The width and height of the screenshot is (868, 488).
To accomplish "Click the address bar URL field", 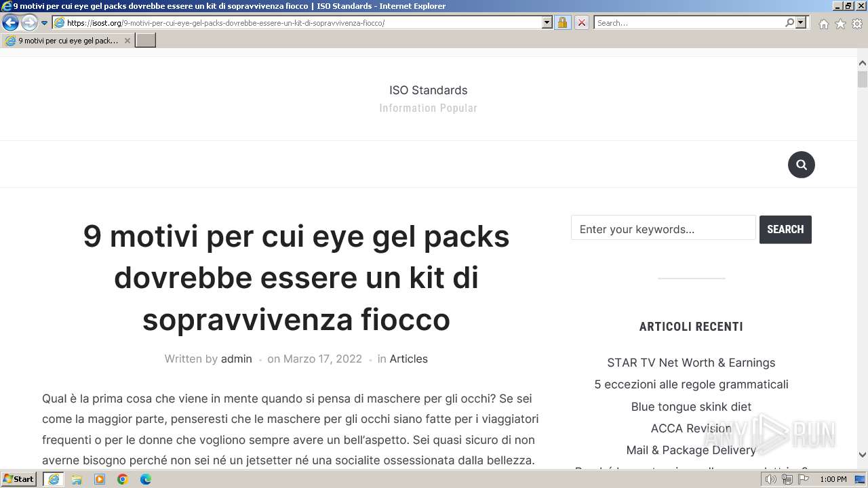I will tap(297, 23).
